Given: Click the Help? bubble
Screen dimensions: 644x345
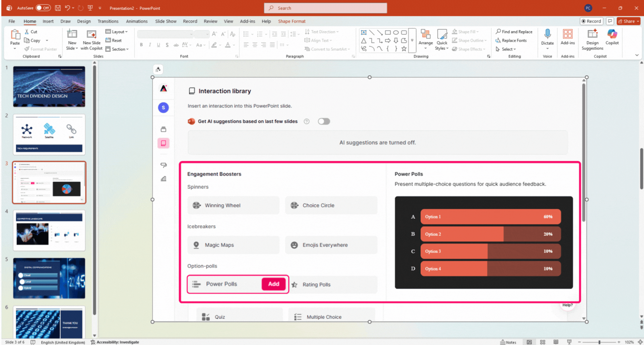Looking at the screenshot, I should click(567, 305).
